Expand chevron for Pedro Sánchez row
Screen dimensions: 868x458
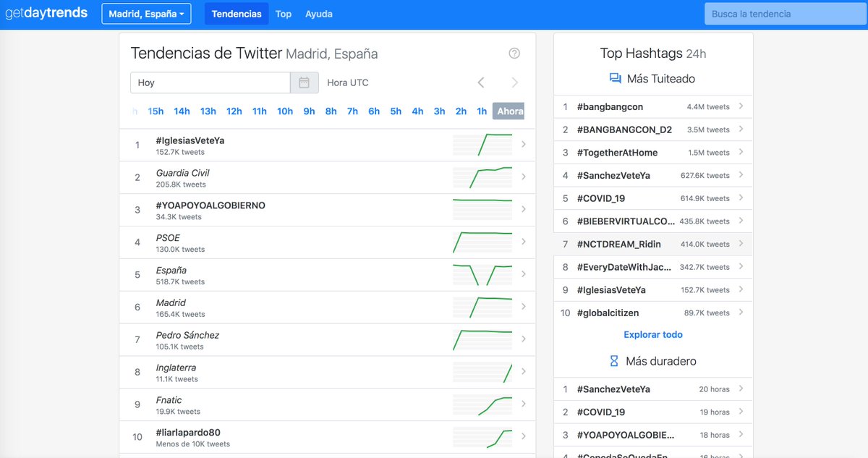pyautogui.click(x=524, y=339)
